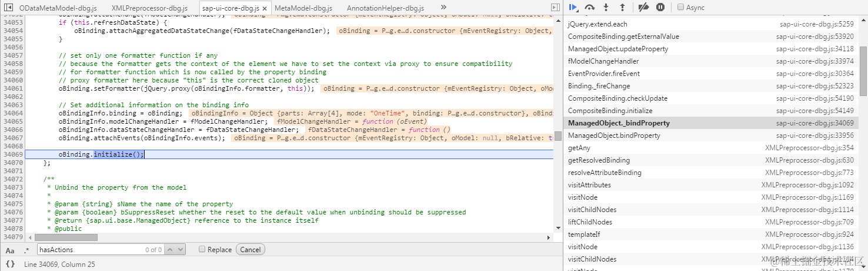This screenshot has height=271, width=868.
Task: Click the vertical scrollbar thumb of the code editor
Action: coord(557,135)
